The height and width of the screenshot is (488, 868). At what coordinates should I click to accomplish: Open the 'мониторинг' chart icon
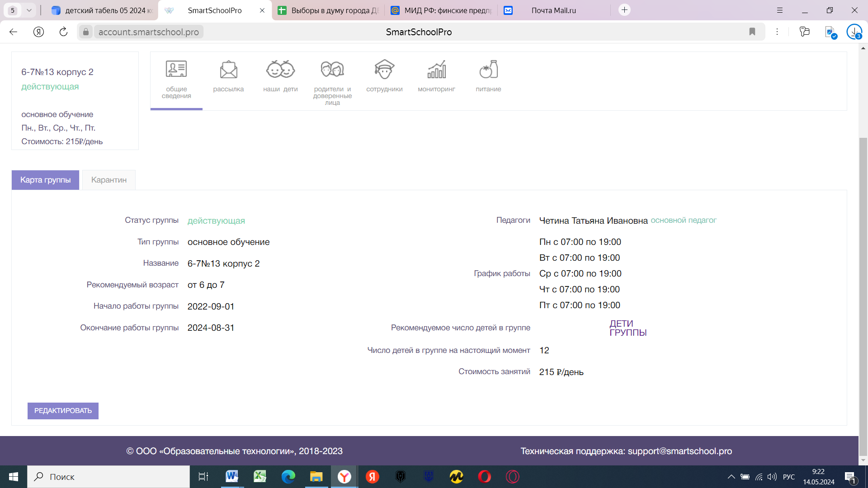click(436, 70)
